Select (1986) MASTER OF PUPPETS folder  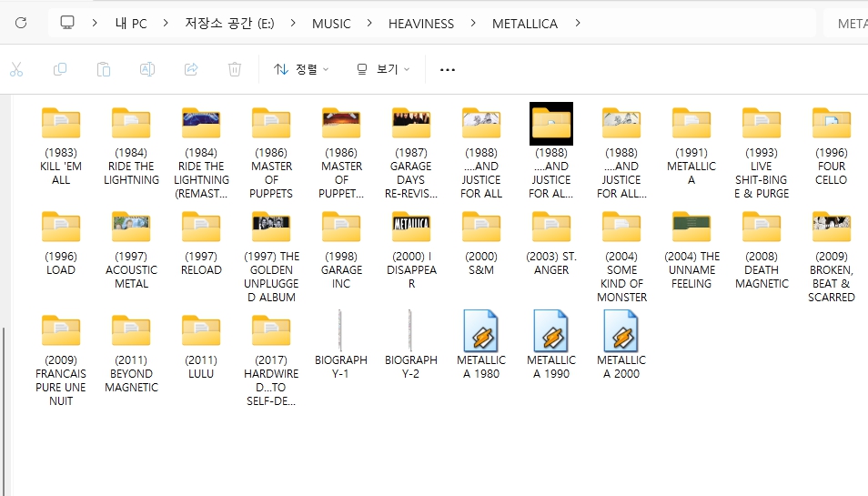click(x=271, y=153)
